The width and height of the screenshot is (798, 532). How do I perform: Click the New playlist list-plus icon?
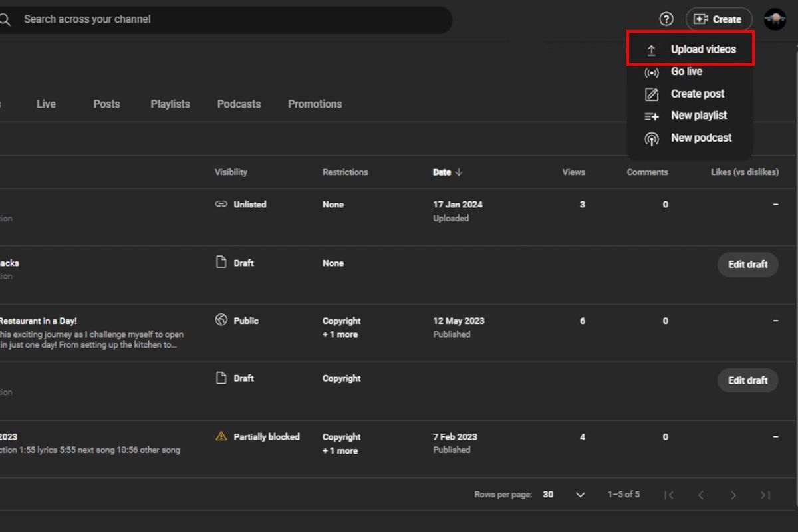point(652,116)
